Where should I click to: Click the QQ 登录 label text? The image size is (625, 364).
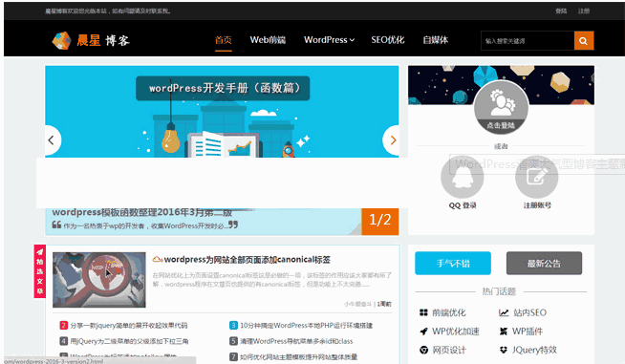click(463, 205)
